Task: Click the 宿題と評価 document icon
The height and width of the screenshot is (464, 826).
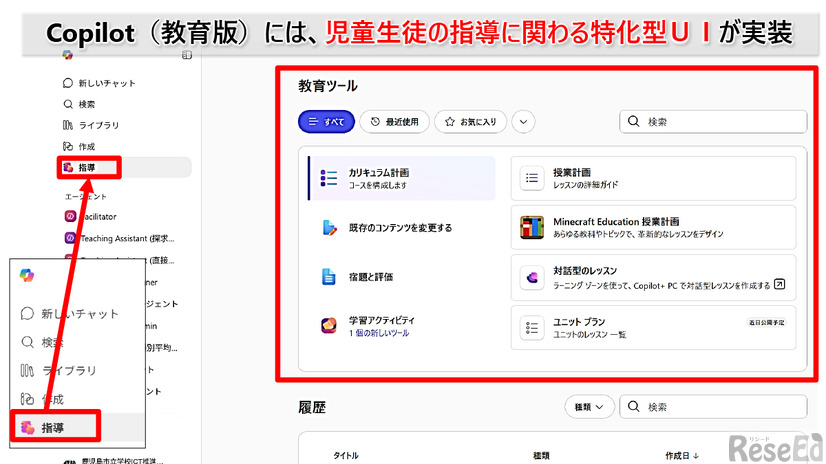Action: [x=329, y=277]
